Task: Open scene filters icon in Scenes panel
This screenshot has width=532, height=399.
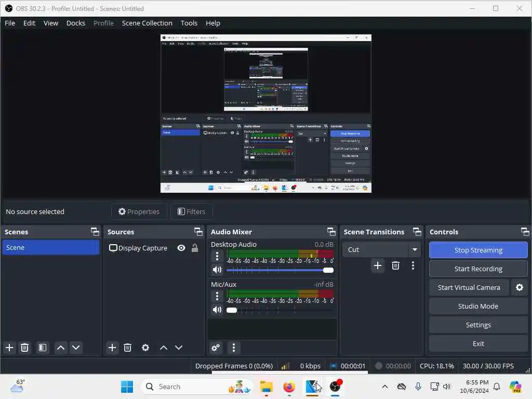Action: [x=43, y=348]
